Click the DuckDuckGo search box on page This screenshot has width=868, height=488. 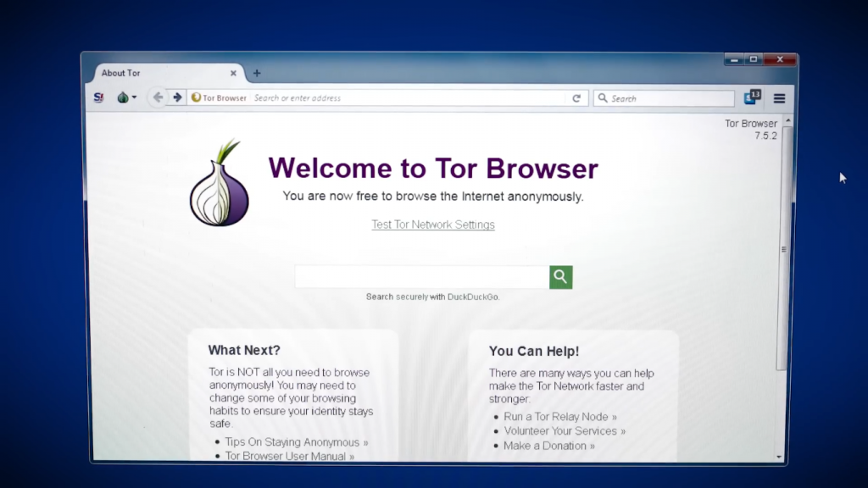422,277
